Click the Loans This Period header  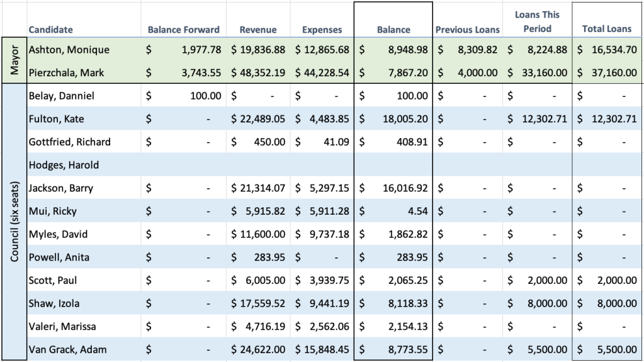click(537, 21)
